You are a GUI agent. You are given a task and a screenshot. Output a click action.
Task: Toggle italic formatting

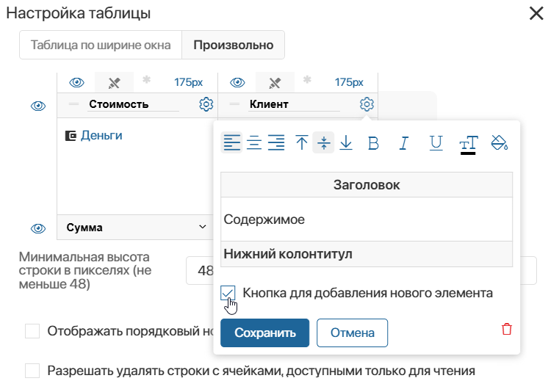tap(404, 143)
